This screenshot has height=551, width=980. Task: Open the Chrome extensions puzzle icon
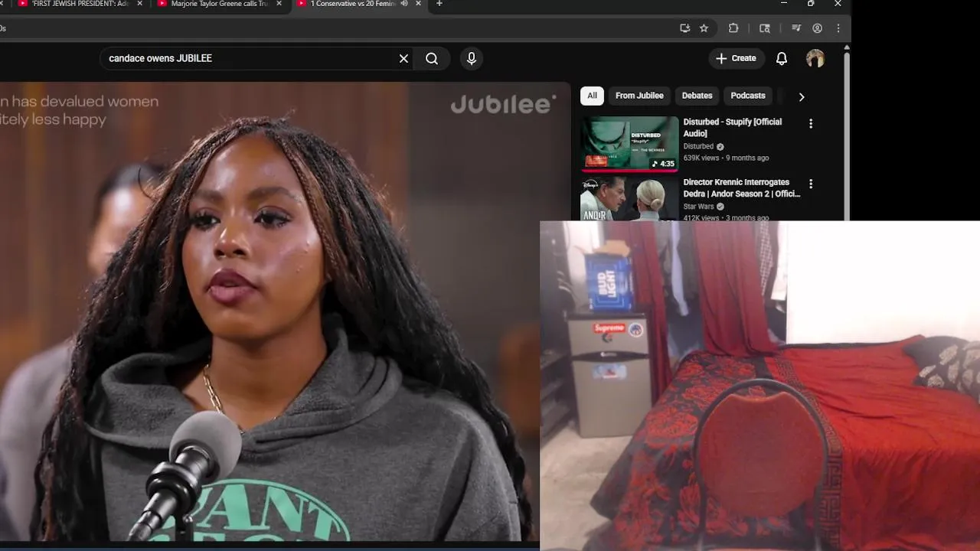(733, 28)
